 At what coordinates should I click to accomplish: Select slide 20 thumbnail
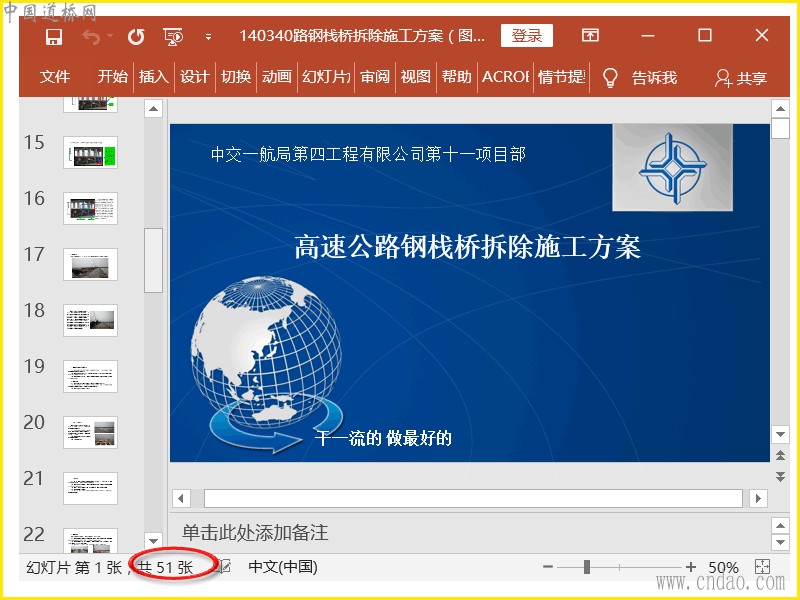click(90, 432)
